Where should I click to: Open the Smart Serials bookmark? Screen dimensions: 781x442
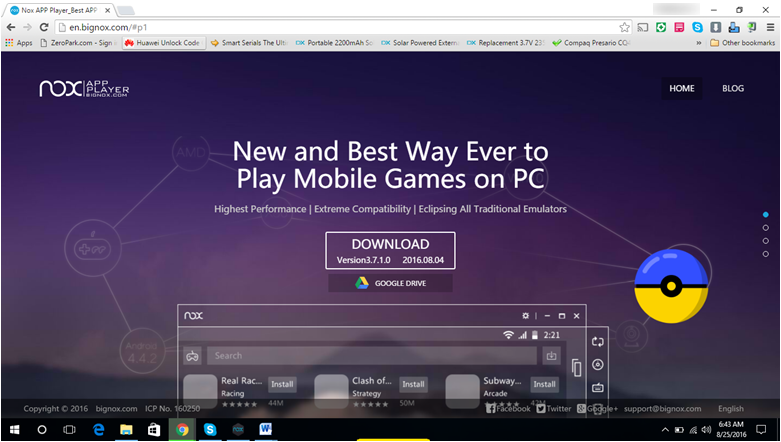249,43
